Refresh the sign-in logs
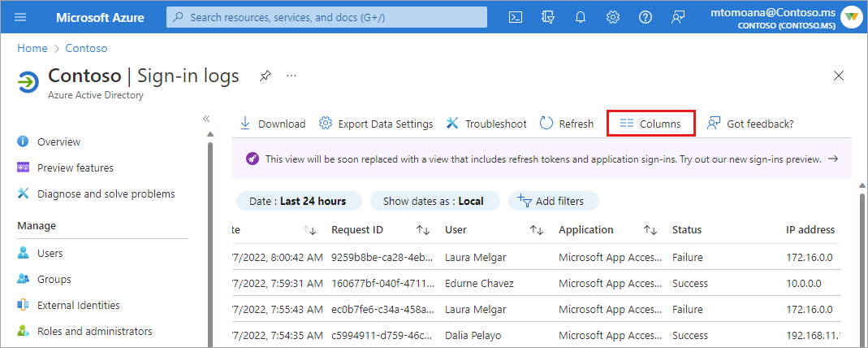This screenshot has height=348, width=868. click(x=567, y=124)
